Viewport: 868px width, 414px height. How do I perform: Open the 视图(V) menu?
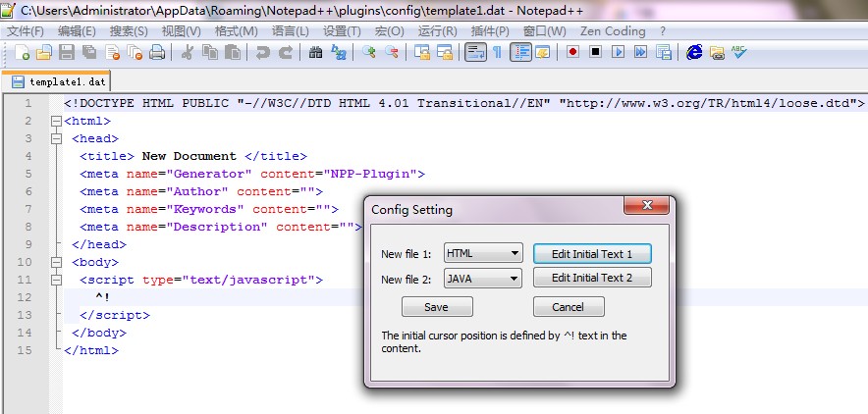coord(181,31)
